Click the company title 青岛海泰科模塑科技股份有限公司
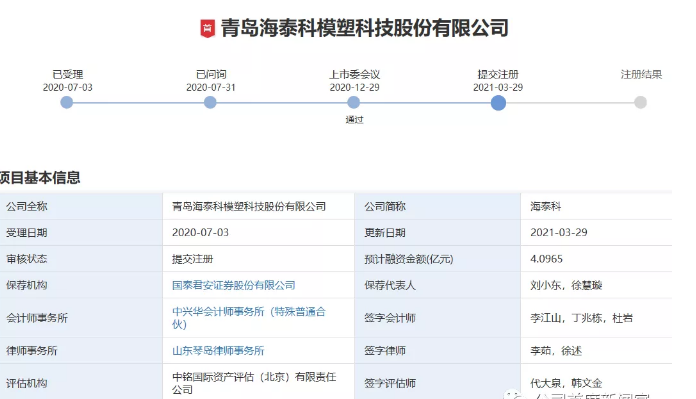 click(x=364, y=28)
